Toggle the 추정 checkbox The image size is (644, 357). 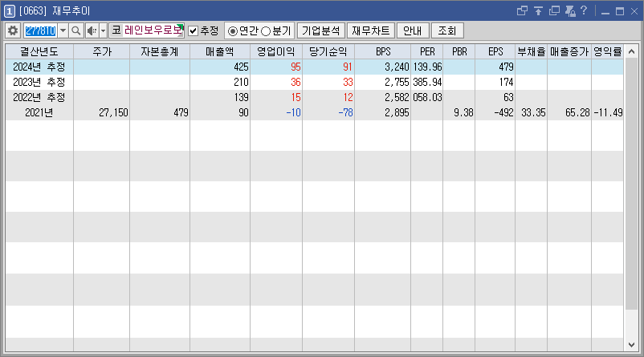click(x=193, y=30)
